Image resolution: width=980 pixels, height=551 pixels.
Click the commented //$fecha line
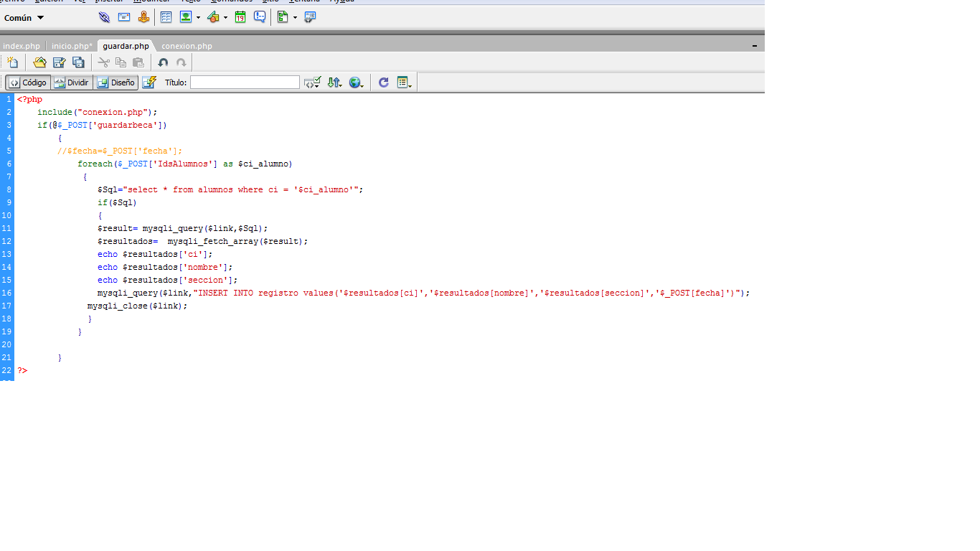click(x=120, y=151)
